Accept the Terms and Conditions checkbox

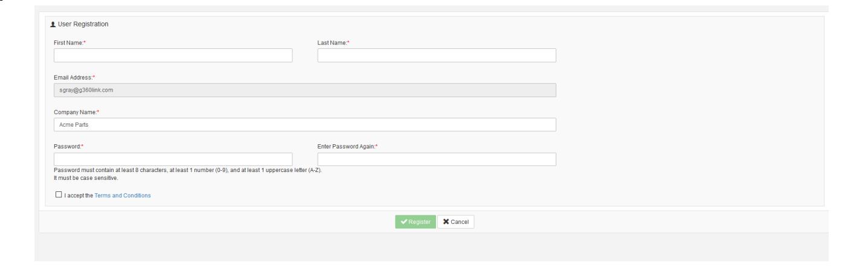tap(58, 195)
